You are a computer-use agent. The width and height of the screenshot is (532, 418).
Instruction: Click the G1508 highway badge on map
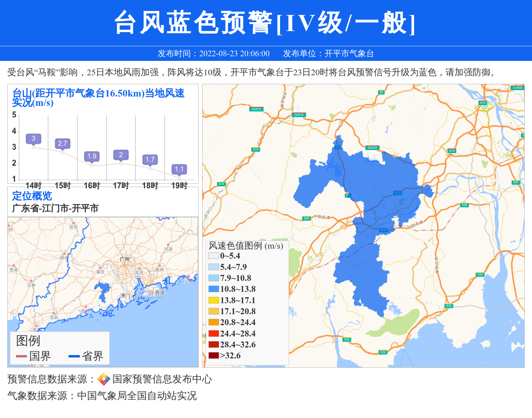click(x=517, y=88)
